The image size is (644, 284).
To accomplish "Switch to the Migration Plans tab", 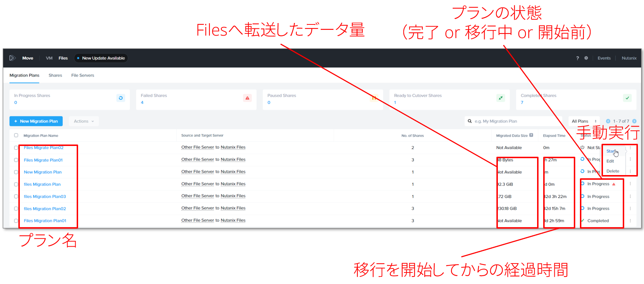I will pyautogui.click(x=24, y=75).
